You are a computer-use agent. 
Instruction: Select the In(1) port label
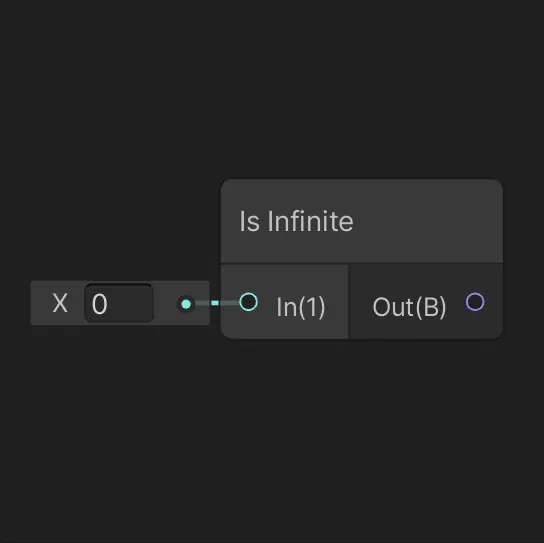click(x=300, y=307)
